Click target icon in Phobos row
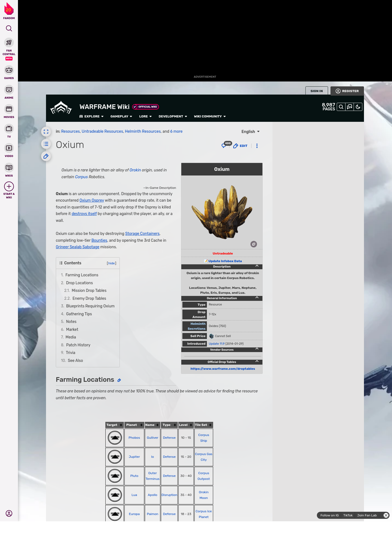This screenshot has width=392, height=545. click(115, 438)
